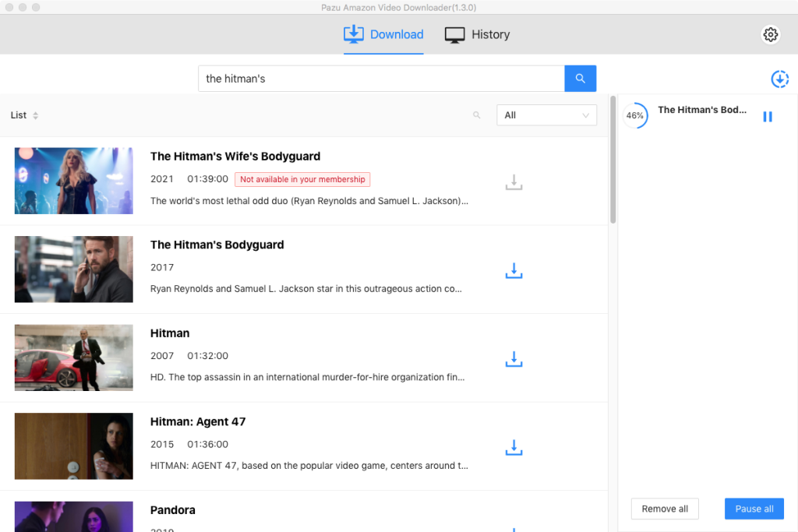This screenshot has width=798, height=532.
Task: Click the Download tab icon
Action: click(x=353, y=34)
